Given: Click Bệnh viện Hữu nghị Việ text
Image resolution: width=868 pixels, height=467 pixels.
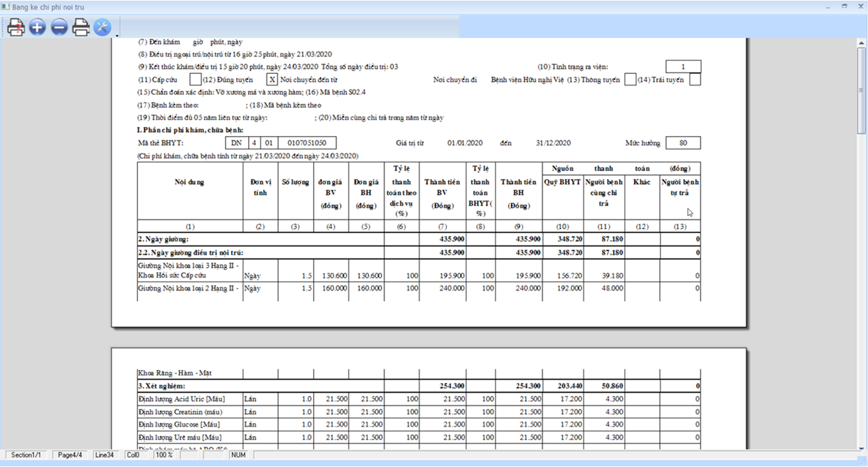Looking at the screenshot, I should pos(528,80).
